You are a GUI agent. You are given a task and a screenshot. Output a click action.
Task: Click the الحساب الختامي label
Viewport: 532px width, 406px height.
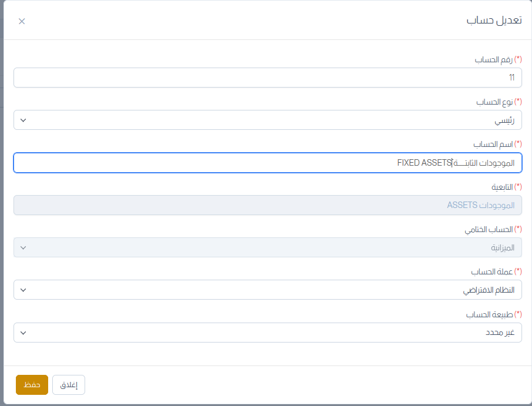point(489,230)
